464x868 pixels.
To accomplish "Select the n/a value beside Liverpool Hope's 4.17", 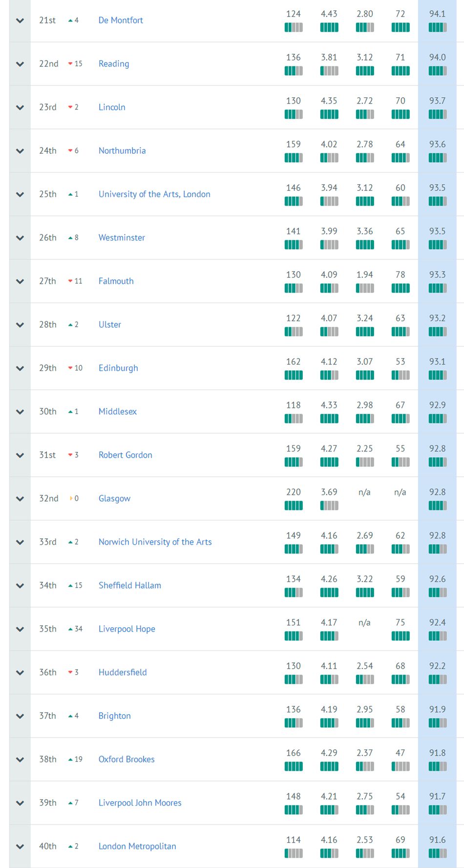I will click(364, 622).
